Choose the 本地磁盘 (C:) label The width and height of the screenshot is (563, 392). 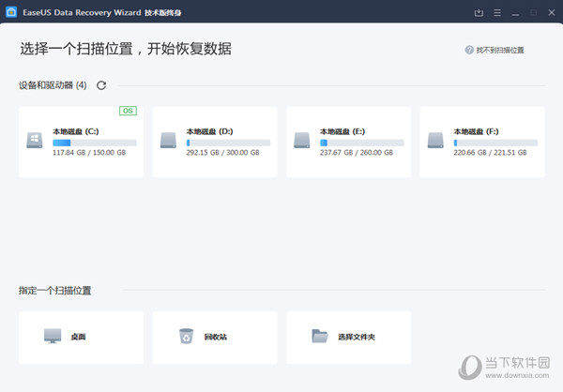(76, 131)
